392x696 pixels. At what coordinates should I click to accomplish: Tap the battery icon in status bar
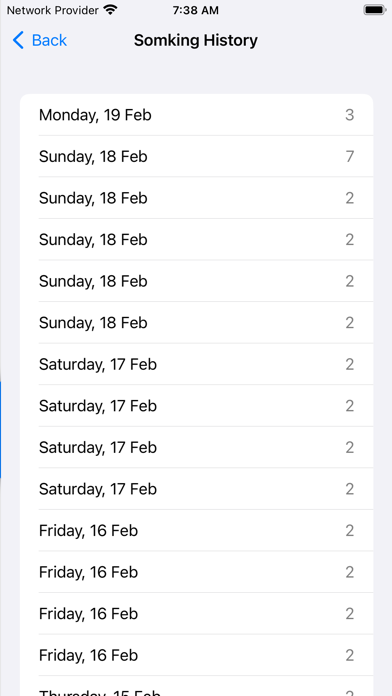(374, 10)
